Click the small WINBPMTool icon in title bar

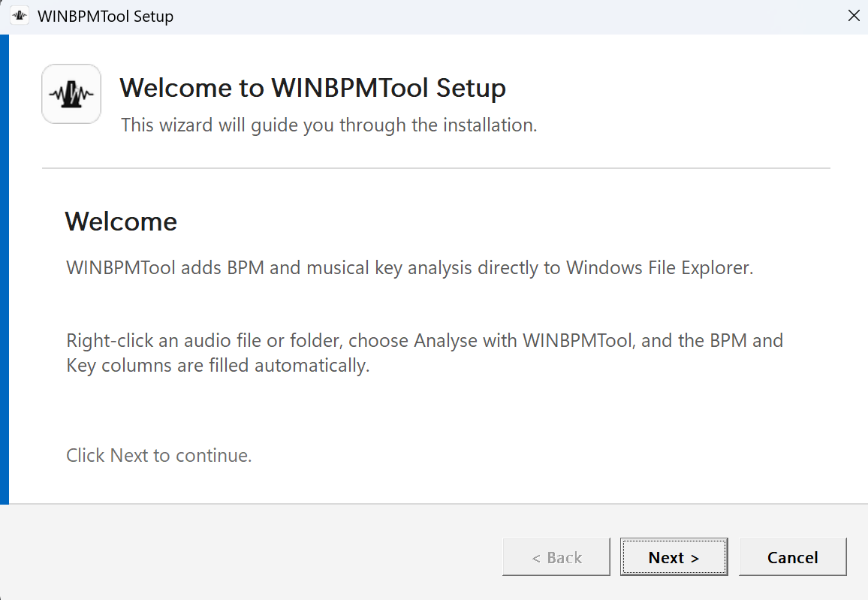pos(20,16)
